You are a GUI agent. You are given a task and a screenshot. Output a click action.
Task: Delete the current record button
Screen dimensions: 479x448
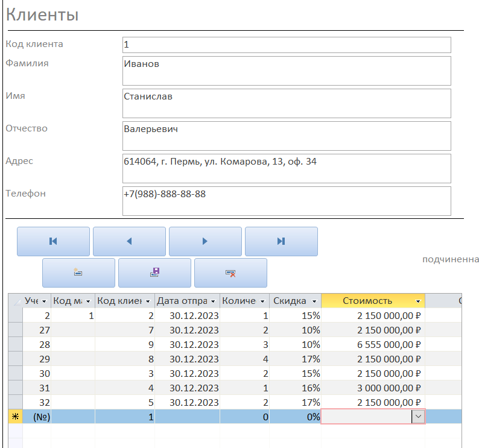pyautogui.click(x=230, y=273)
